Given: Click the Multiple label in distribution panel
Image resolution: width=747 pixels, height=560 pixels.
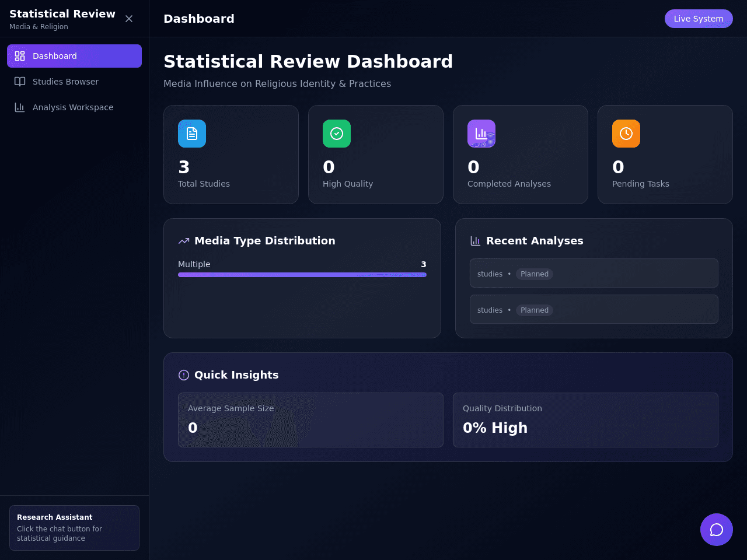Looking at the screenshot, I should [x=194, y=264].
